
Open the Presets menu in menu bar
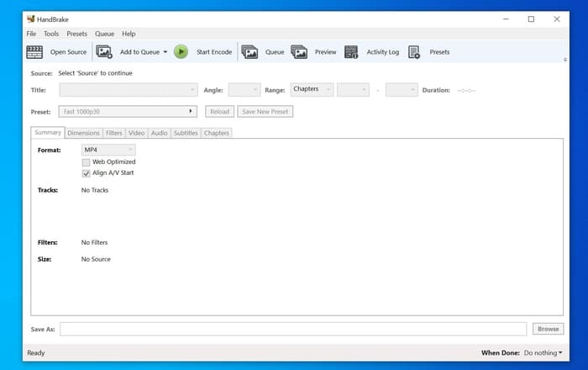coord(77,34)
